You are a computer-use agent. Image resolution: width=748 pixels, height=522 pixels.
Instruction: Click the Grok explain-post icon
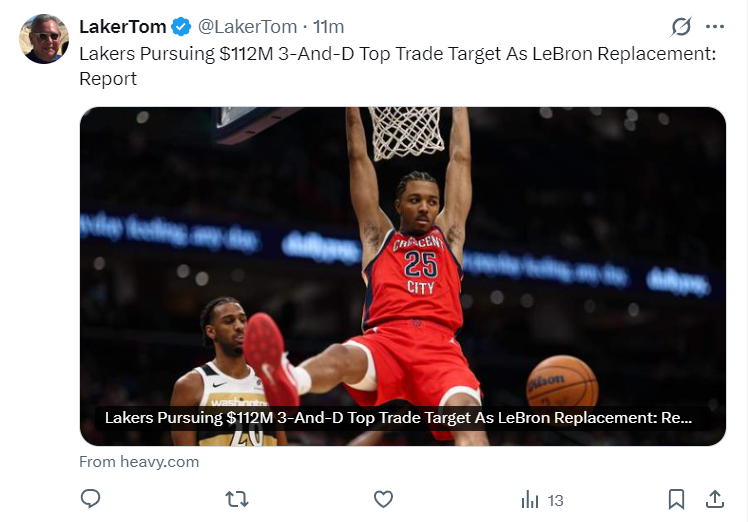click(x=681, y=27)
